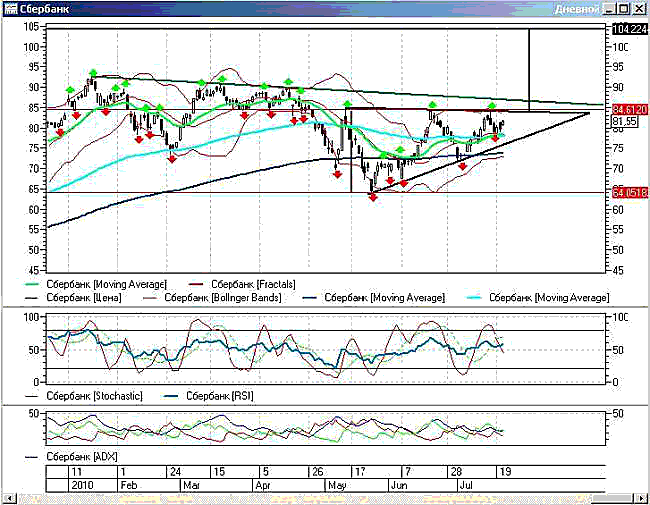The image size is (650, 505).
Task: Click the horizontal scrollbar right arrow
Action: click(640, 498)
